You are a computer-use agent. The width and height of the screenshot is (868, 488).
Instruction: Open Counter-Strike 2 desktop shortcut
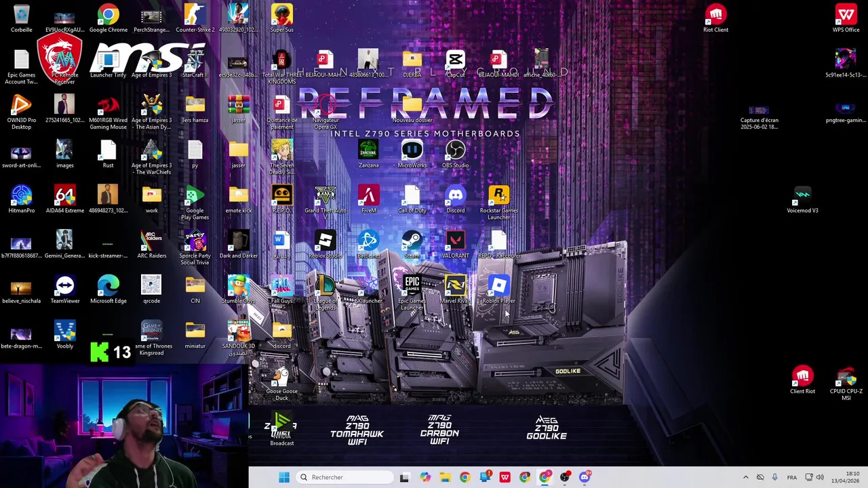click(x=195, y=18)
